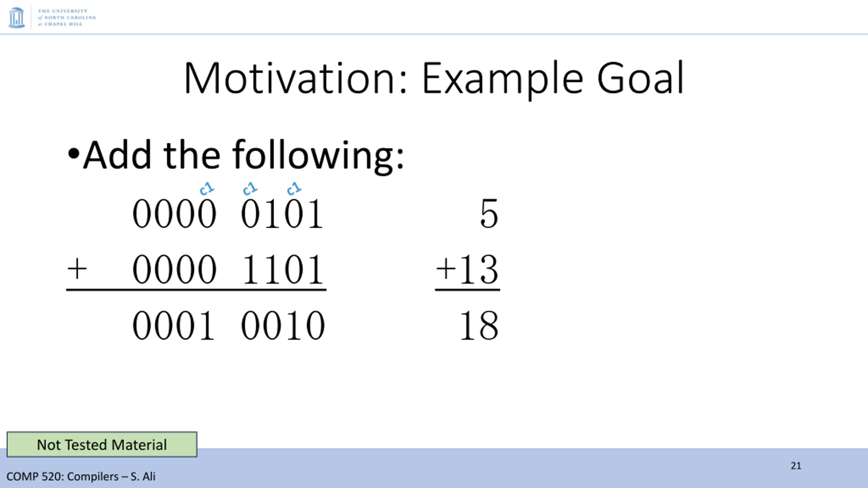Click the bullet text Add the following:

pos(243,155)
